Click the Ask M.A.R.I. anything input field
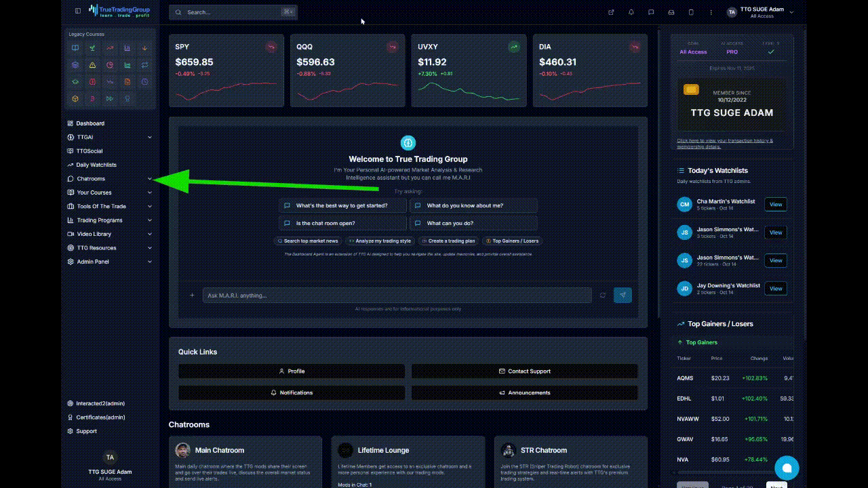The image size is (868, 488). click(397, 295)
